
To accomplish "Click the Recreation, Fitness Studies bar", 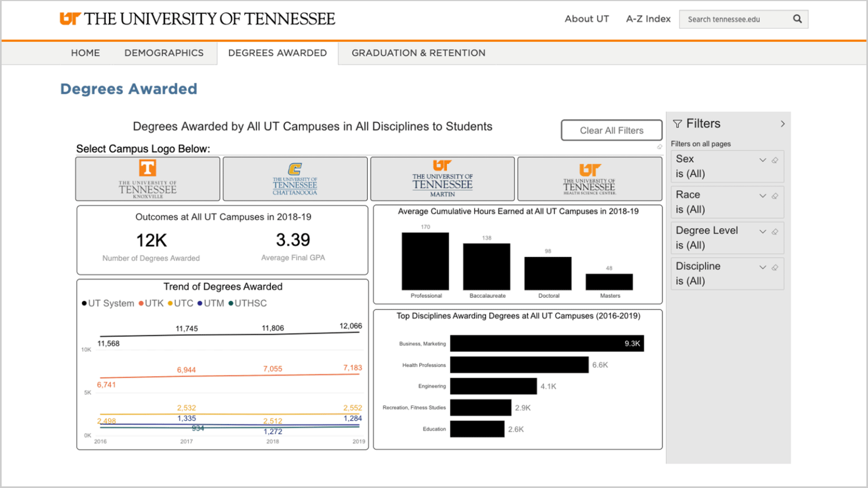I will tap(481, 407).
